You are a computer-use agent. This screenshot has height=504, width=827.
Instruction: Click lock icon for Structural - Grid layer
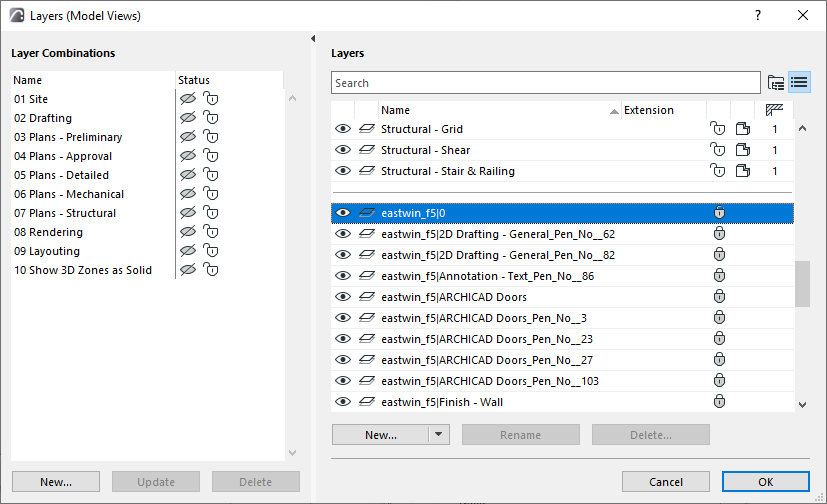pyautogui.click(x=717, y=129)
